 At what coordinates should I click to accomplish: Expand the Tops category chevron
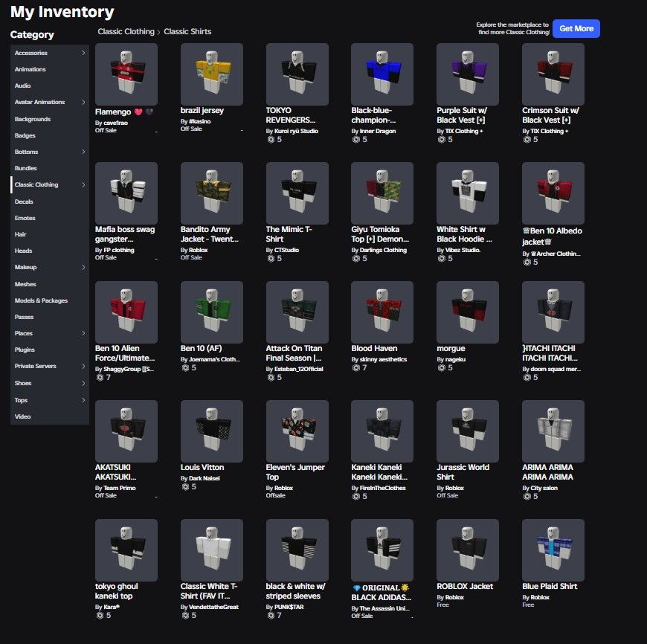(83, 400)
